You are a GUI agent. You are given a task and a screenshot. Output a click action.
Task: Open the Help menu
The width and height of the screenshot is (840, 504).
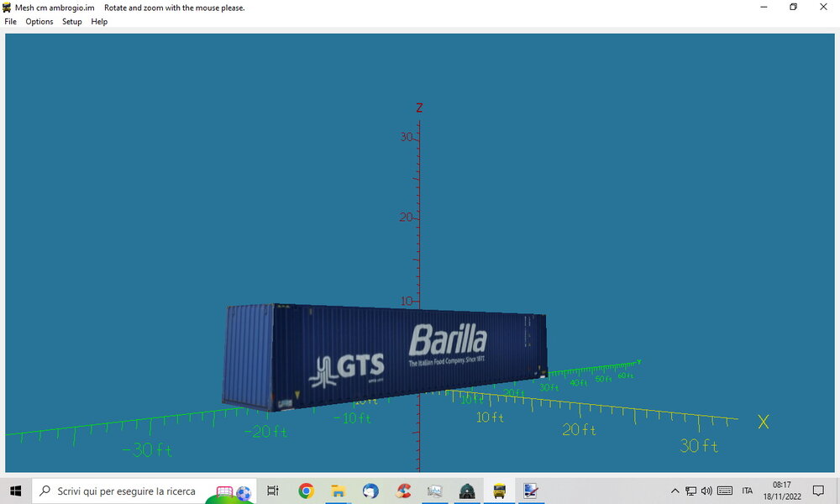coord(99,22)
